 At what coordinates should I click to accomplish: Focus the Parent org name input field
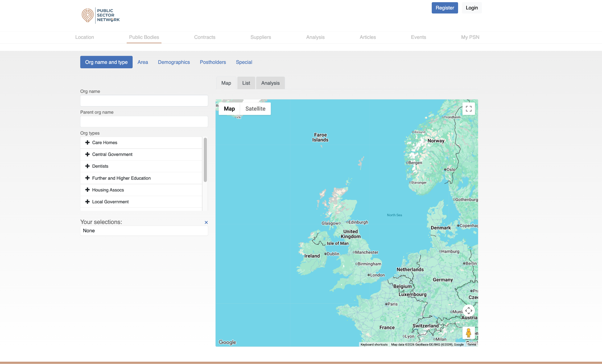144,122
